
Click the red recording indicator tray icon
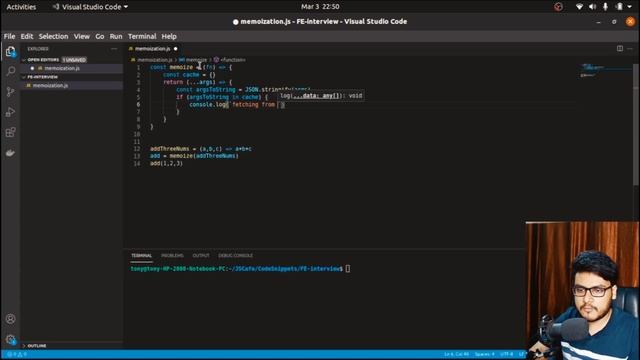[558, 7]
